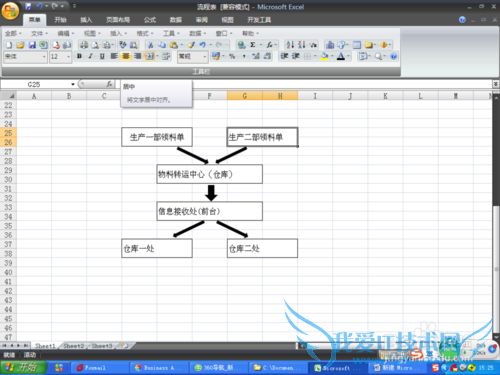Expand the 文件 menu dropdown
Screen dimensions: 500x375
point(39,33)
